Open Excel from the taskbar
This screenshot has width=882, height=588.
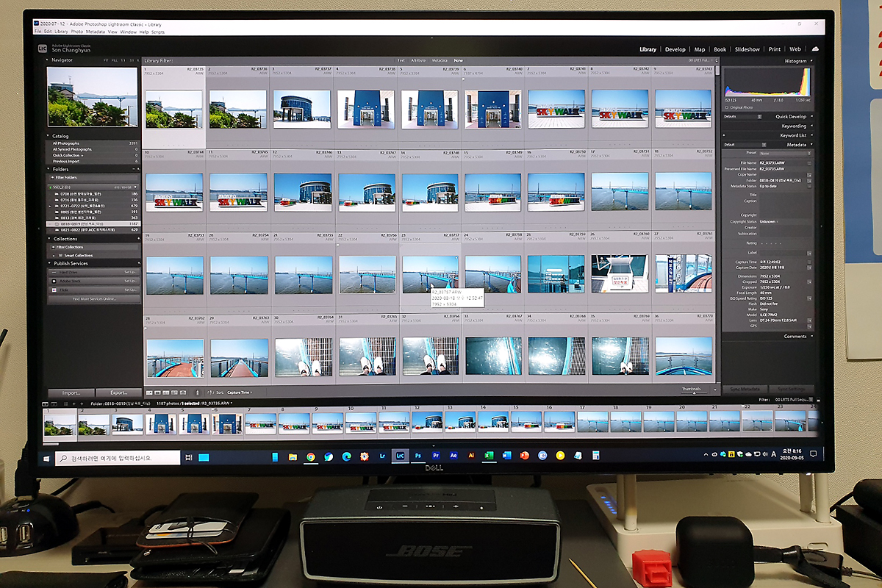[x=489, y=456]
